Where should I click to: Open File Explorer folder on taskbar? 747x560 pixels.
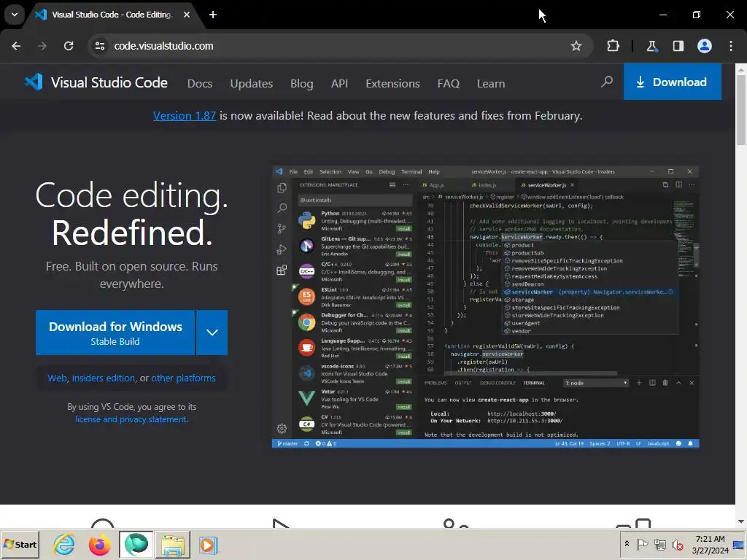pos(172,544)
